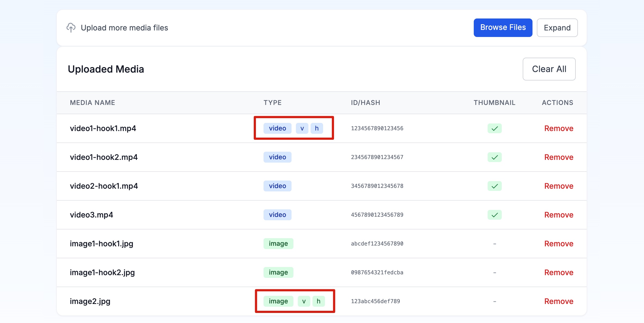This screenshot has height=323, width=644.
Task: Clear All uploaded media
Action: (549, 69)
